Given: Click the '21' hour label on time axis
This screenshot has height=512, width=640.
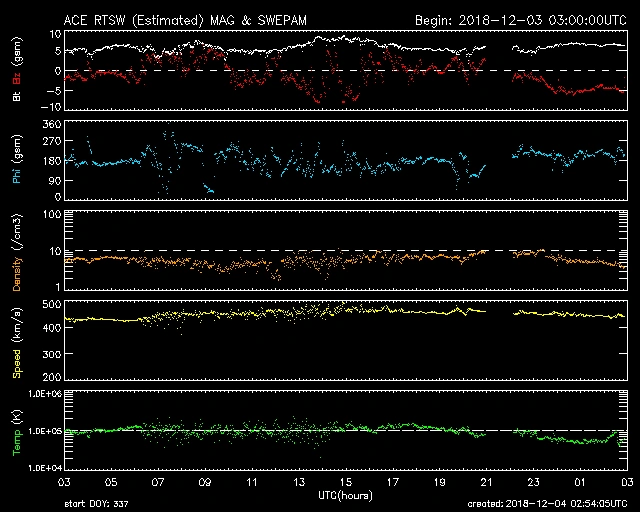Looking at the screenshot, I should [487, 483].
